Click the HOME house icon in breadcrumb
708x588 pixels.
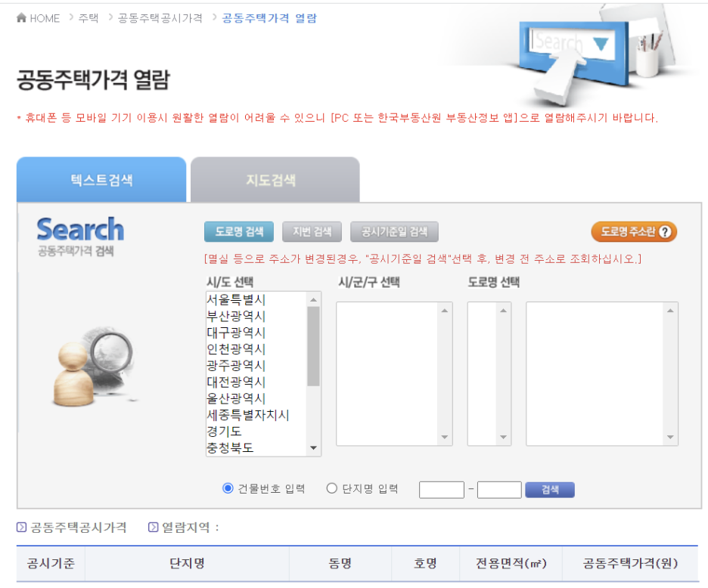click(21, 17)
